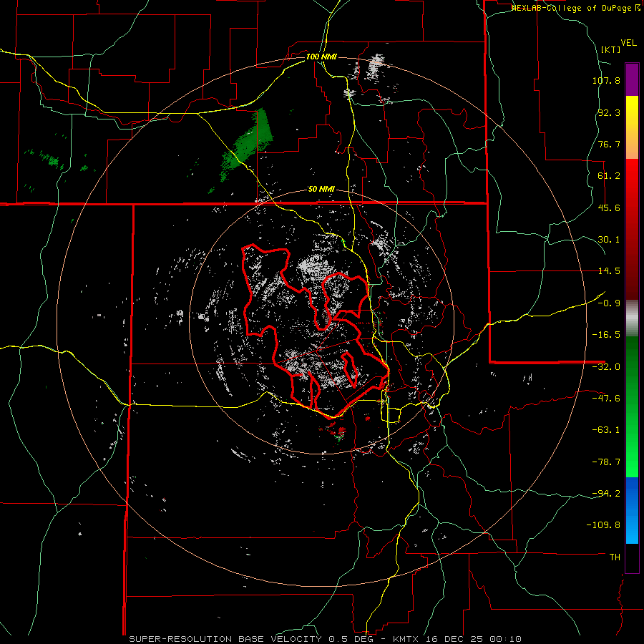Click the Super-Resolution Base Velocity caption text
Image resolution: width=644 pixels, height=644 pixels.
tap(325, 639)
